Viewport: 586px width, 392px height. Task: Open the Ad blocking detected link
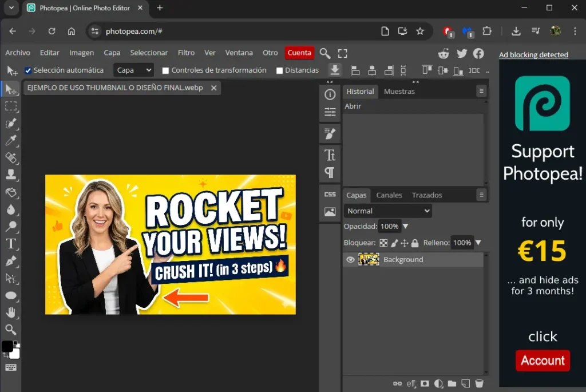(533, 55)
